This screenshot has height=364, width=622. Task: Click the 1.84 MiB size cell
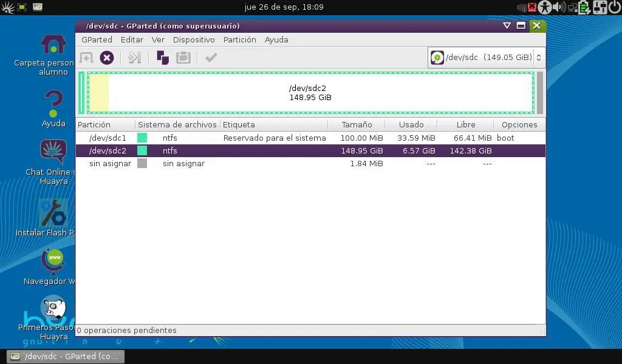pyautogui.click(x=366, y=163)
